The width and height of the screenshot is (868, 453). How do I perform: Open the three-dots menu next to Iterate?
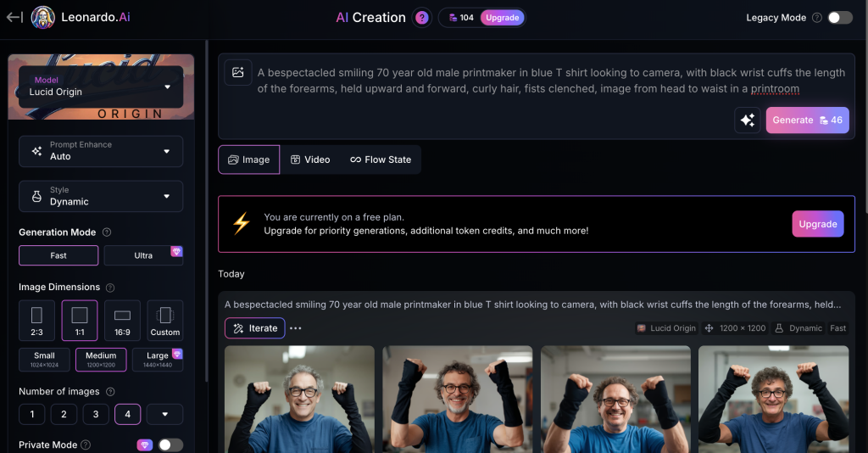click(x=296, y=328)
